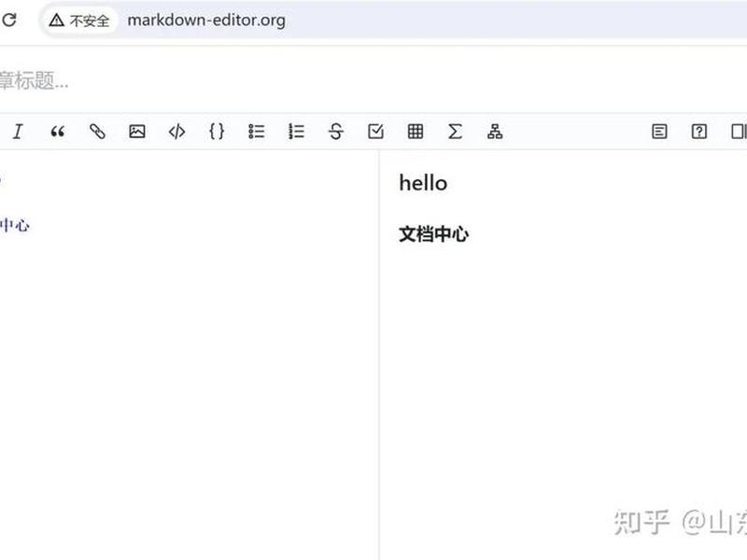This screenshot has height=560, width=747.
Task: Insert an image using the picture icon
Action: click(137, 132)
